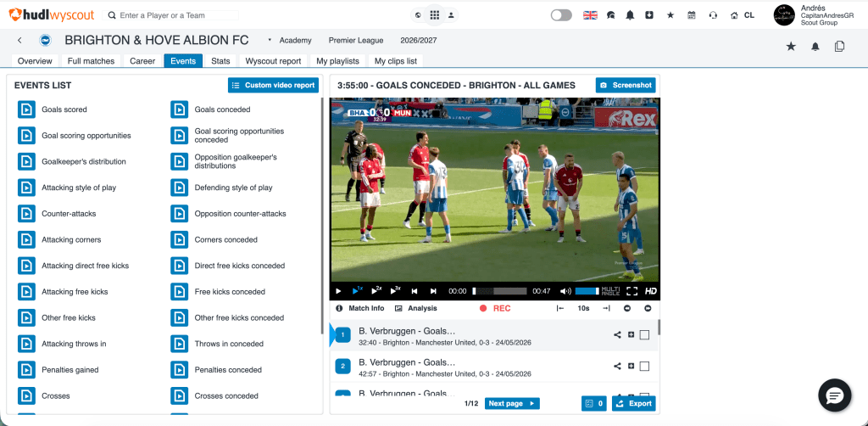Check the box for the 42:57 clip
This screenshot has height=426, width=868.
coord(644,366)
